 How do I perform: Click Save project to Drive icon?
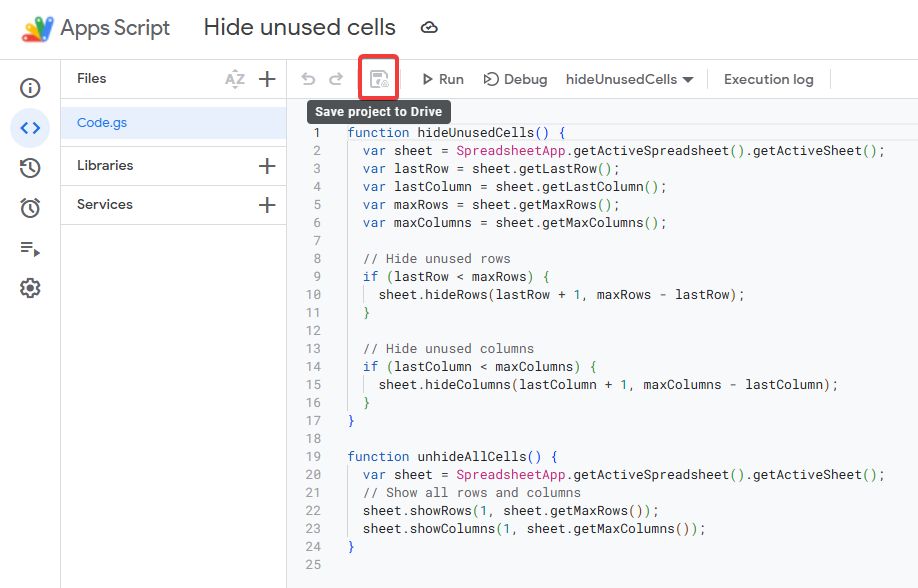point(379,79)
